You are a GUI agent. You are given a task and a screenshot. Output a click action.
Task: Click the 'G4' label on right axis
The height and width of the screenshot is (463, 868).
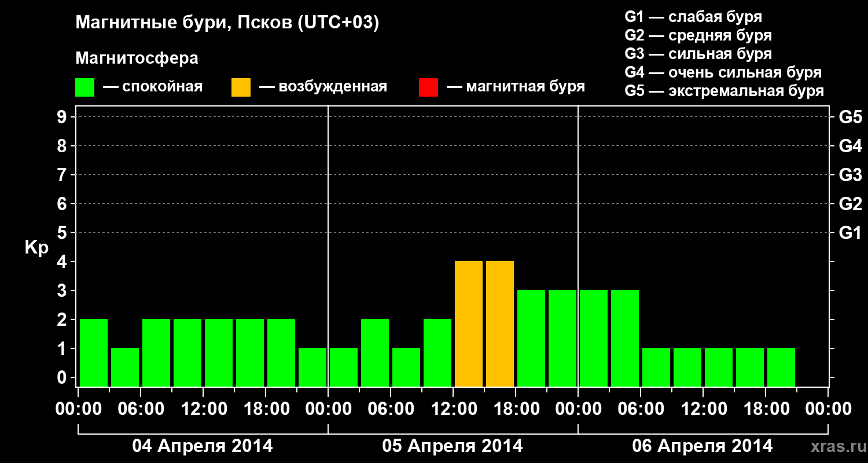[851, 146]
